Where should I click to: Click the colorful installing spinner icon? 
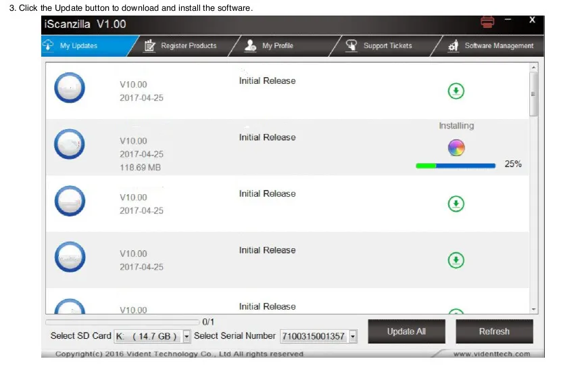[x=456, y=147]
